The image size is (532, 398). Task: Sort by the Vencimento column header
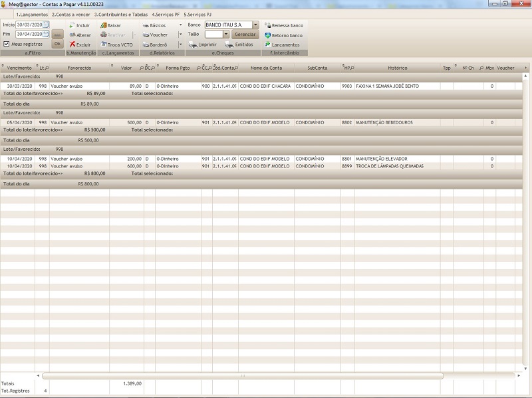[x=19, y=68]
